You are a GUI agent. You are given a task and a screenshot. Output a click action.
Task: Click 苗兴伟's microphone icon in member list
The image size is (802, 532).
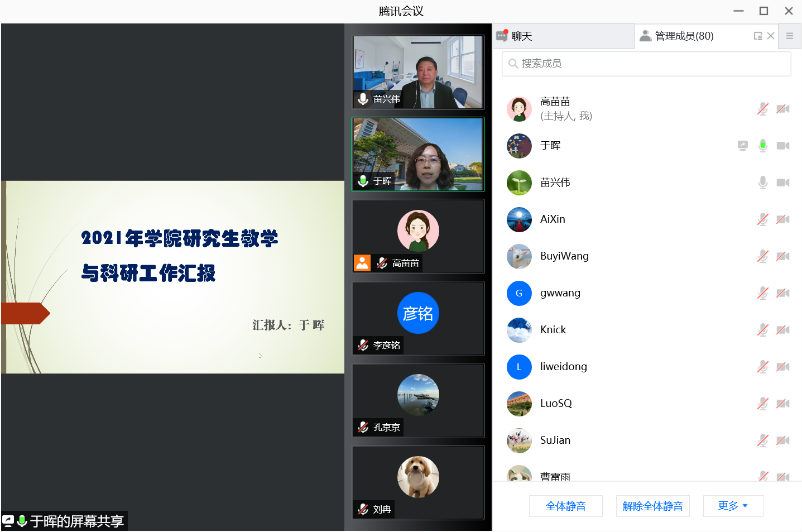pyautogui.click(x=762, y=183)
